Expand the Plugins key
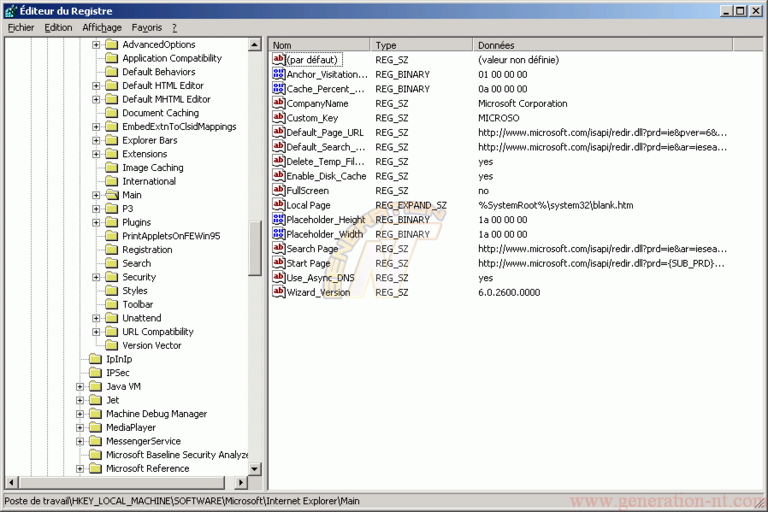This screenshot has height=512, width=768. pyautogui.click(x=96, y=222)
